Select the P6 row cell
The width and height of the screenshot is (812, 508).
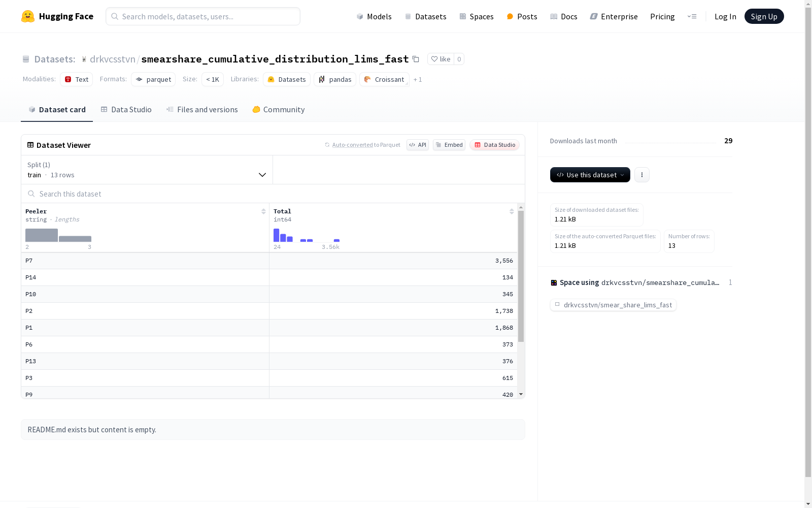[x=145, y=344]
